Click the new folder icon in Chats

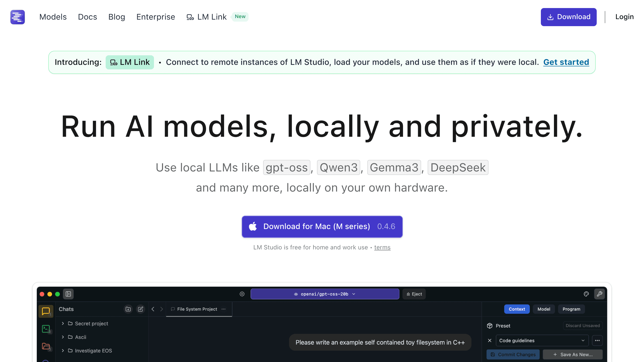128,309
